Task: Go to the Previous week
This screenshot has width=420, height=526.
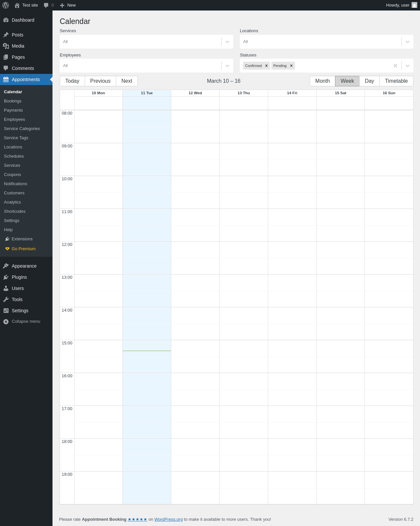Action: (100, 81)
